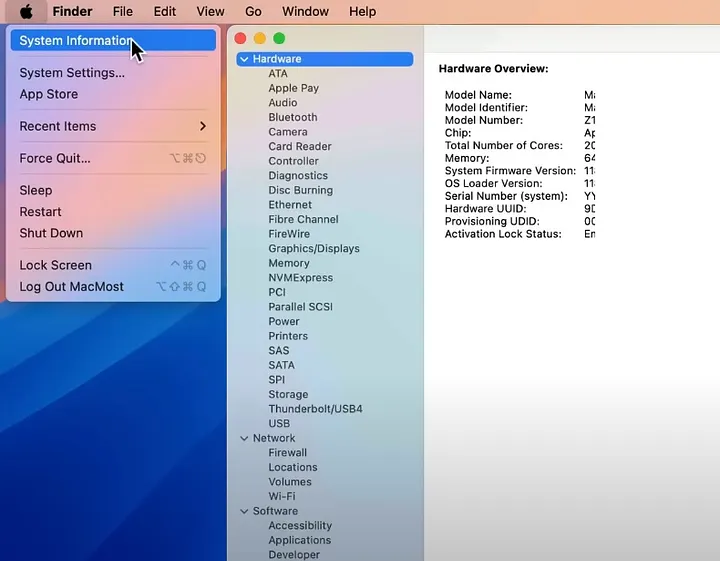Image resolution: width=720 pixels, height=561 pixels.
Task: Select Disc Burning in the sidebar
Action: pos(301,190)
